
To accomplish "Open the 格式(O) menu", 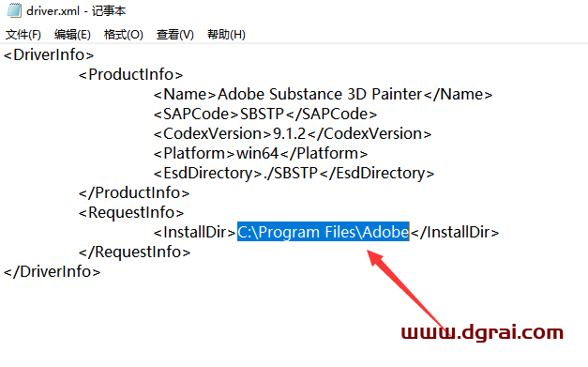I will tap(124, 35).
